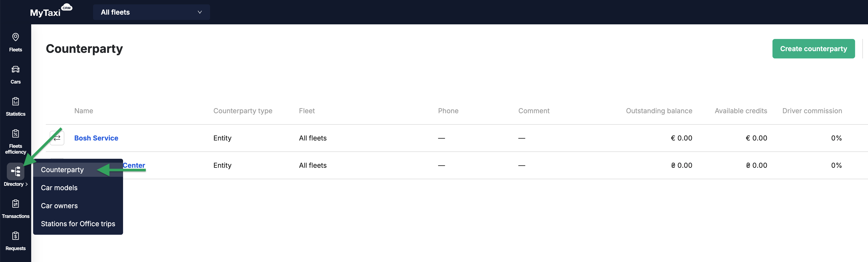The width and height of the screenshot is (868, 262).
Task: Open the Cars sidebar icon
Action: pyautogui.click(x=16, y=69)
